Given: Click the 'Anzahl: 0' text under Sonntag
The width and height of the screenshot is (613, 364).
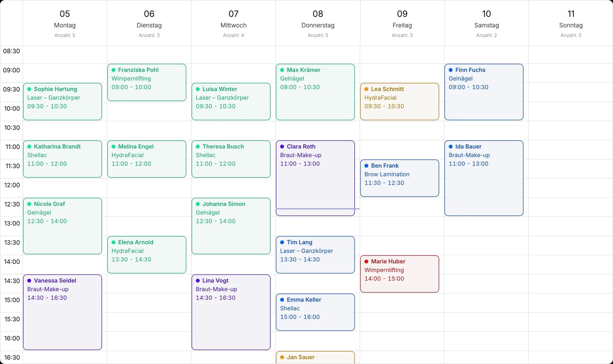Looking at the screenshot, I should coord(571,35).
